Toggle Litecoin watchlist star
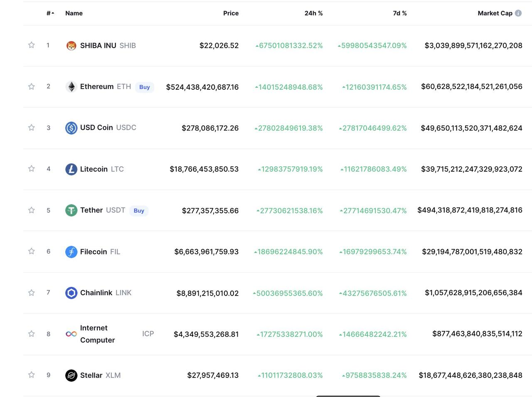The height and width of the screenshot is (397, 532). pos(31,169)
